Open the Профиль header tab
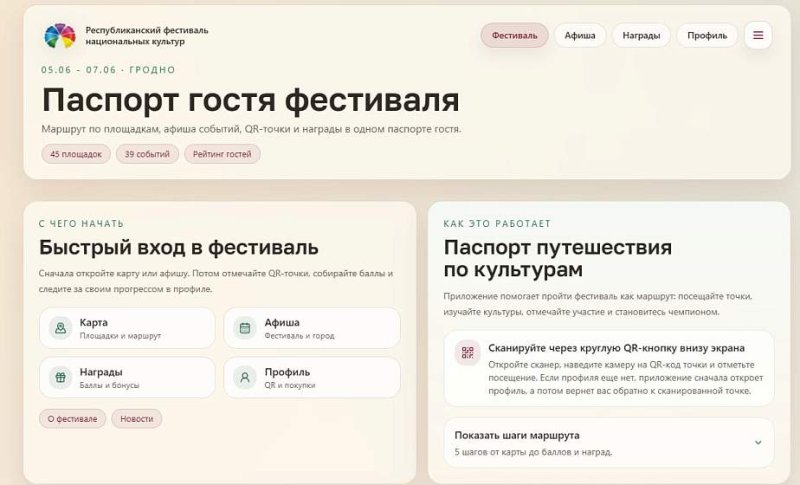The image size is (800, 485). (707, 35)
